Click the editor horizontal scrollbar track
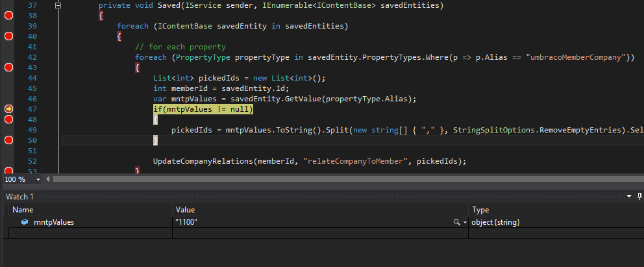The width and height of the screenshot is (644, 267). tap(348, 179)
